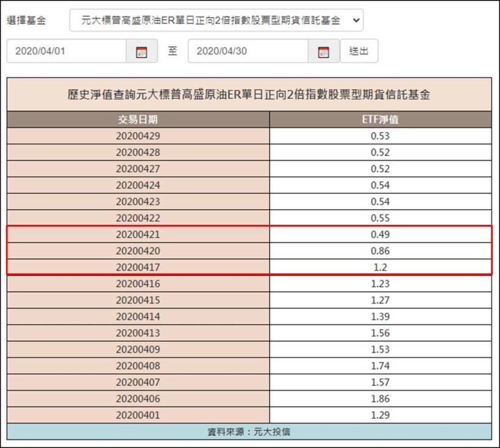Click the 選擇基金 label
This screenshot has height=448, width=500.
click(26, 20)
